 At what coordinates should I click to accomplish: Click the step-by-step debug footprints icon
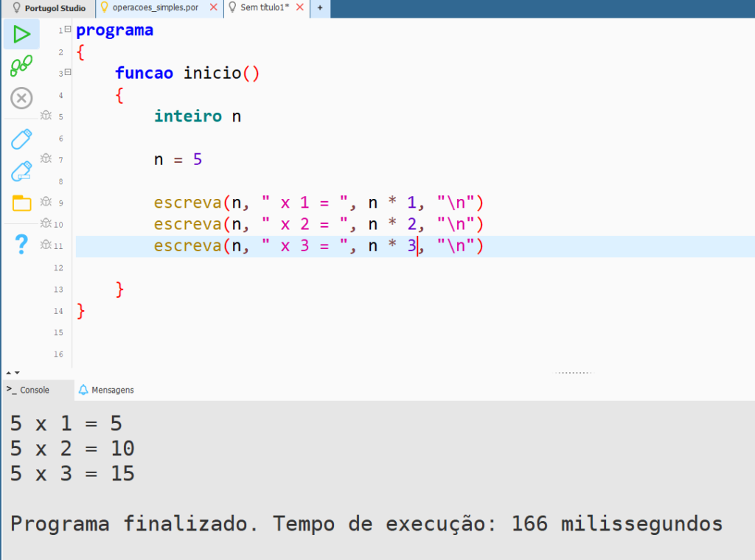click(21, 66)
